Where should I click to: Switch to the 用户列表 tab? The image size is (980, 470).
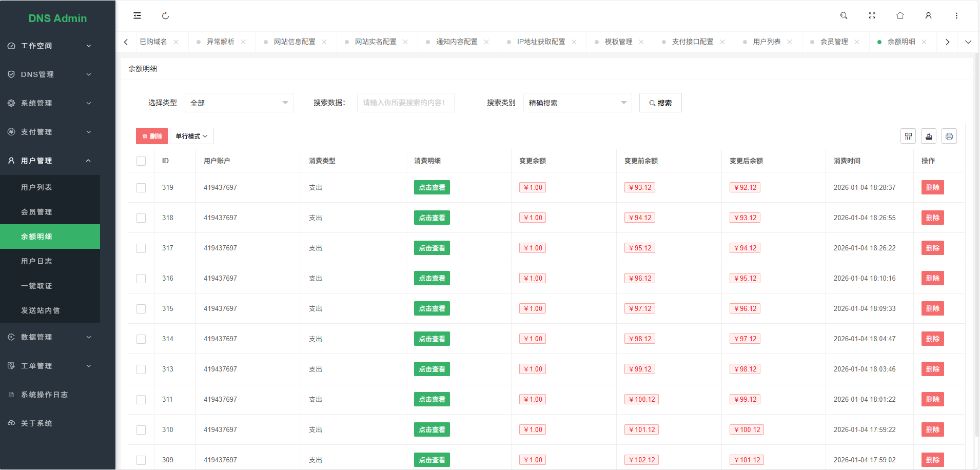(x=767, y=42)
